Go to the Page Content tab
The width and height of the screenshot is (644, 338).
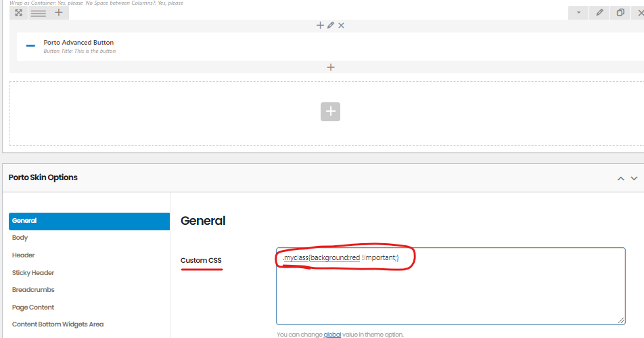pos(33,307)
